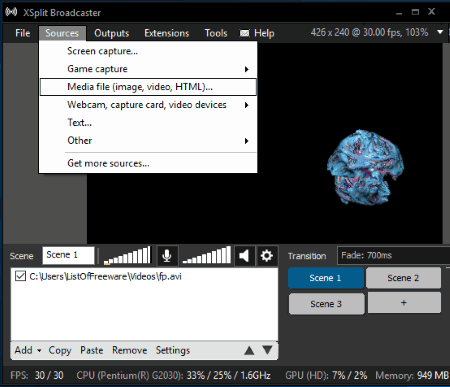The width and height of the screenshot is (450, 387).
Task: Click the blue object in the preview
Action: tap(365, 167)
